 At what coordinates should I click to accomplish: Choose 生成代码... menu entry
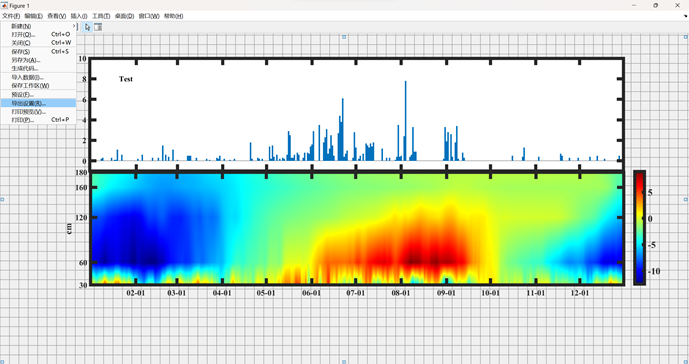point(38,69)
